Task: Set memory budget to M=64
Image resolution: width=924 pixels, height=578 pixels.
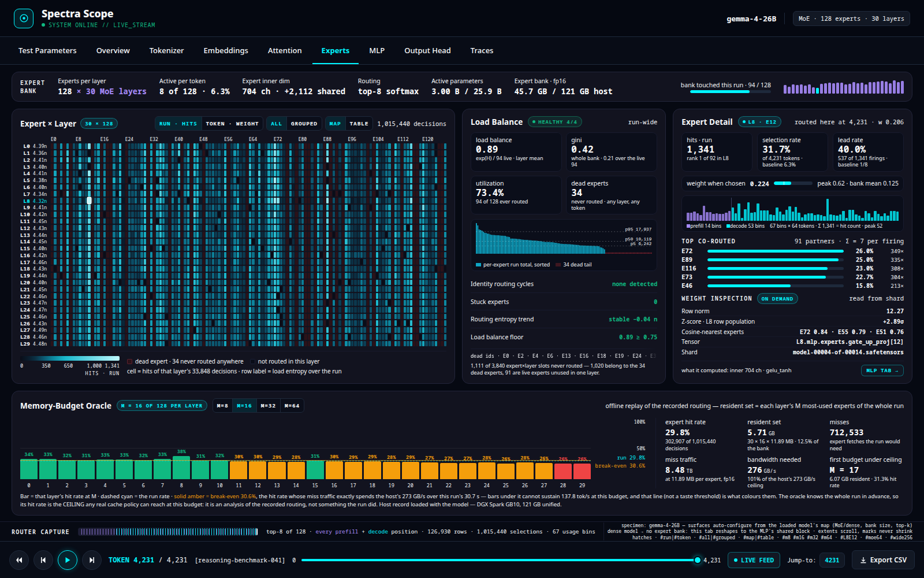Action: pyautogui.click(x=292, y=406)
